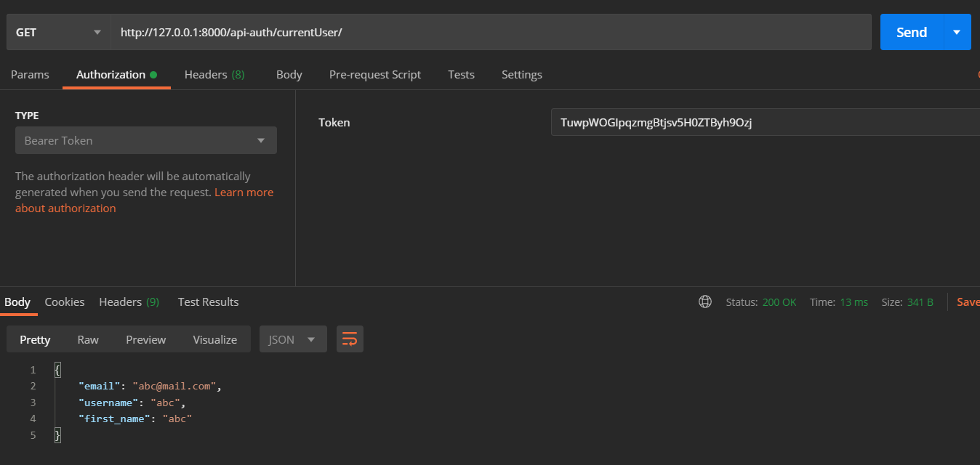Open the GET method dropdown

(58, 33)
